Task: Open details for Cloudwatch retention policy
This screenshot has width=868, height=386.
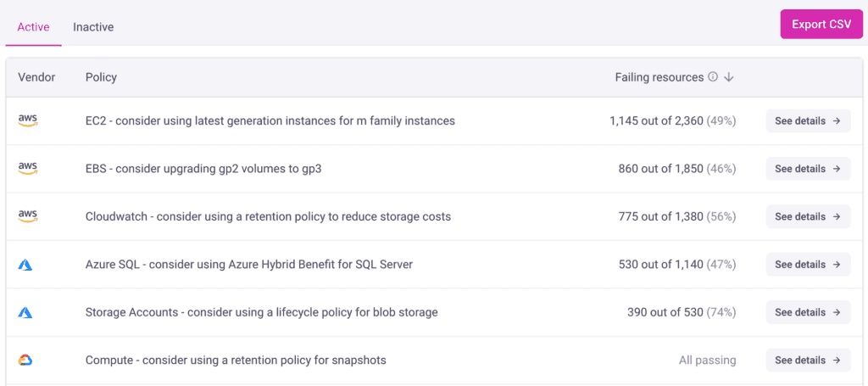Action: [807, 216]
